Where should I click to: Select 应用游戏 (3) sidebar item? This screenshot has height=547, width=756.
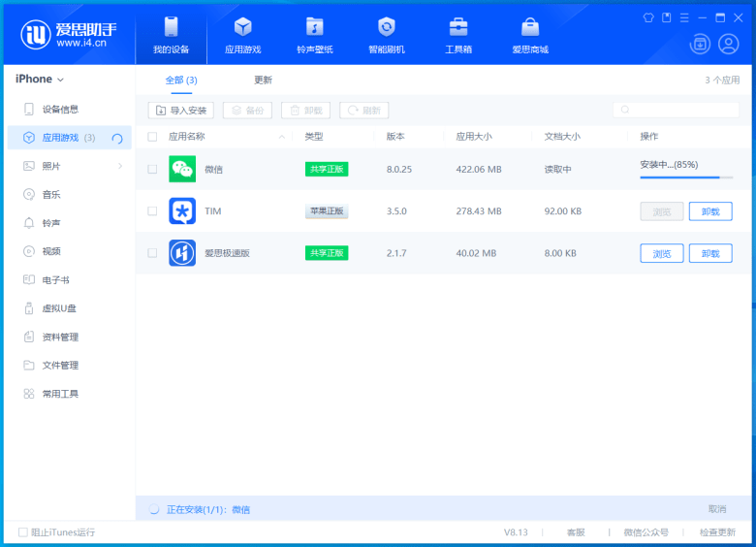click(70, 138)
